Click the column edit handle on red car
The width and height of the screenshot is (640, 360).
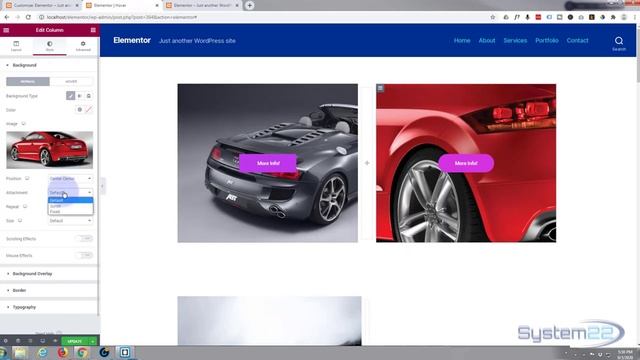click(x=380, y=88)
